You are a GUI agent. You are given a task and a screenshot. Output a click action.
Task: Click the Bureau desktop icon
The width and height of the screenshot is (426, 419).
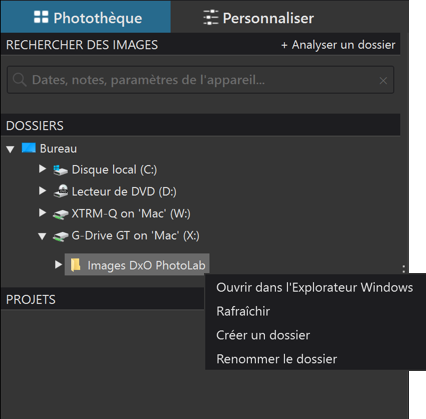(29, 148)
